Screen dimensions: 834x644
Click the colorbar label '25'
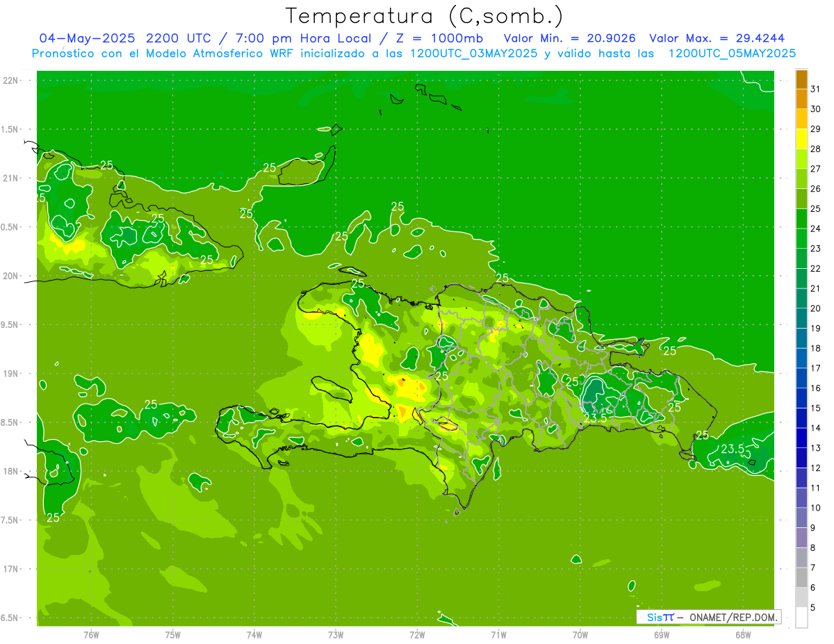[x=816, y=208]
